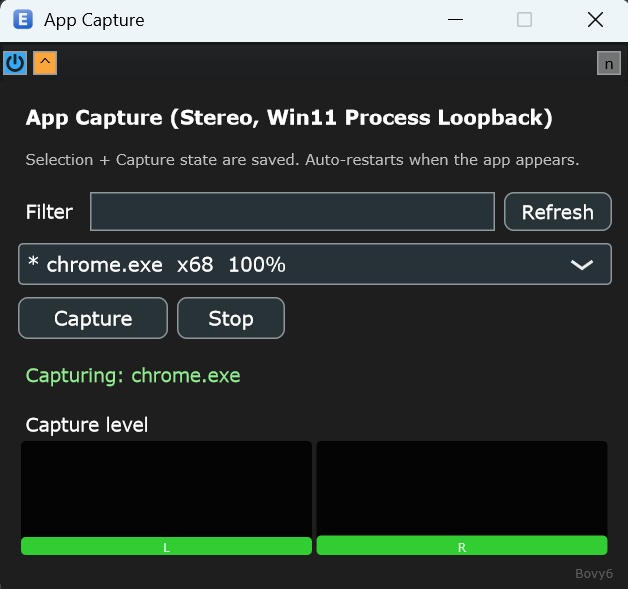628x589 pixels.
Task: Click the gray 'n' icon
Action: 608,63
